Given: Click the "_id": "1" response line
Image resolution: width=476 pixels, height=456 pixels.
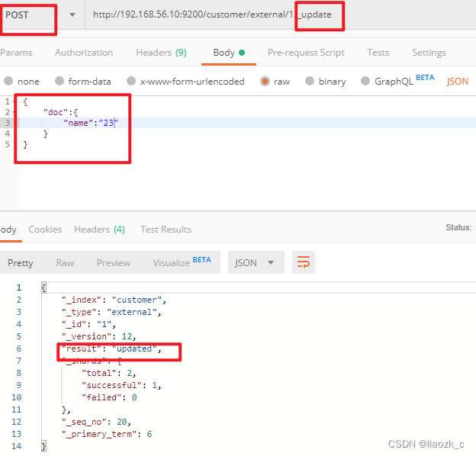Looking at the screenshot, I should (88, 324).
